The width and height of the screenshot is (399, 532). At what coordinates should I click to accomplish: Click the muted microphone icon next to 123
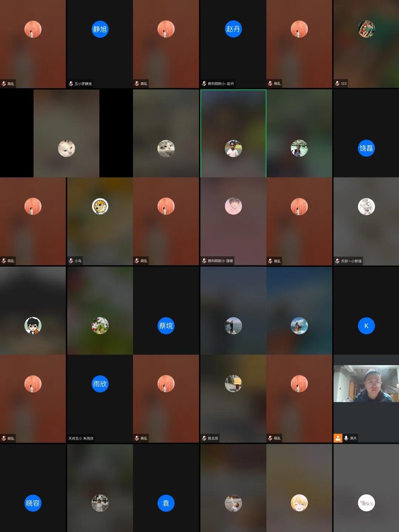tap(337, 83)
